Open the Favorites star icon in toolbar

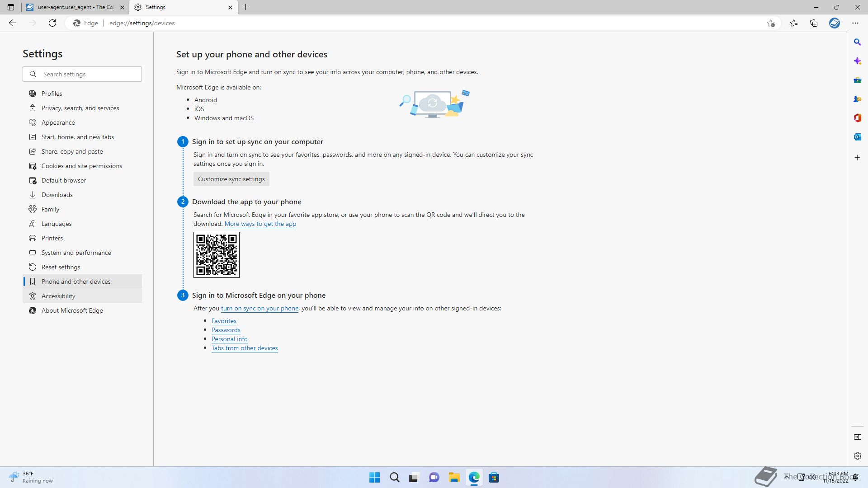793,23
